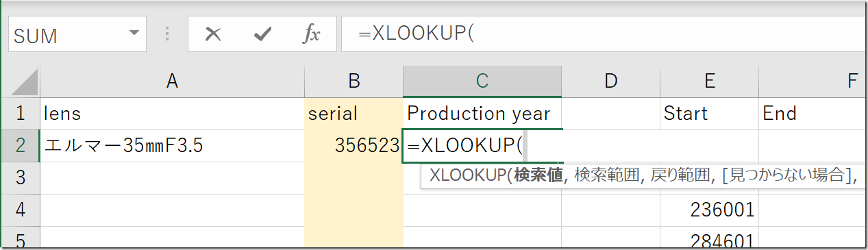Viewport: 868px width, 250px height.
Task: Click the 'Production year' cell
Action: [482, 114]
